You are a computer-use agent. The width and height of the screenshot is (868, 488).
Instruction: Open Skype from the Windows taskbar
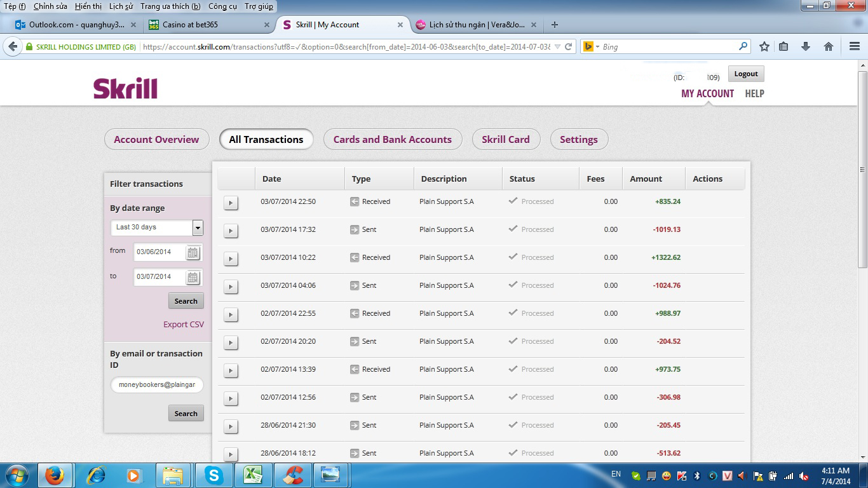(214, 475)
